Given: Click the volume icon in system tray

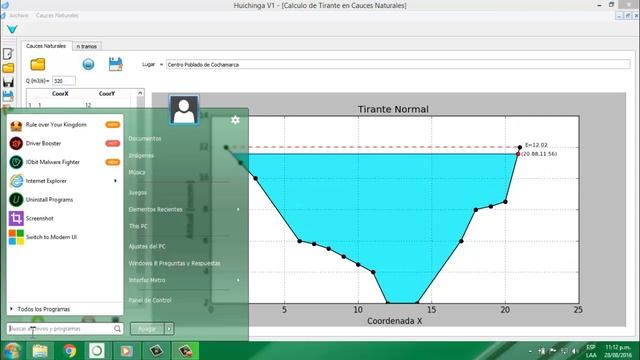Looking at the screenshot, I should click(575, 351).
